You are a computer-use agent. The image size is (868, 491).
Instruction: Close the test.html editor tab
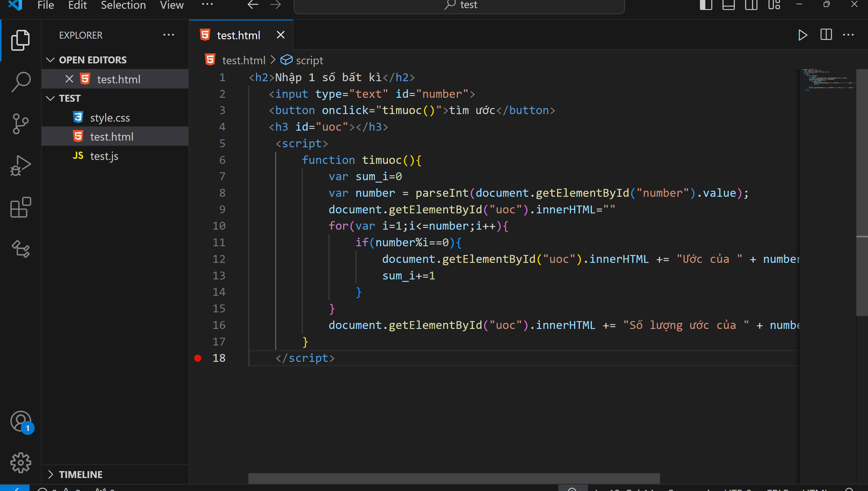[x=281, y=35]
